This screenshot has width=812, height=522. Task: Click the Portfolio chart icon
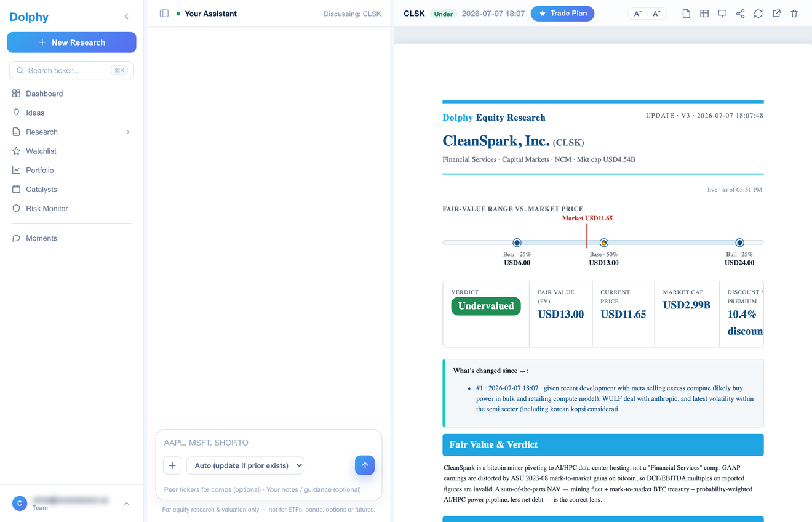17,170
